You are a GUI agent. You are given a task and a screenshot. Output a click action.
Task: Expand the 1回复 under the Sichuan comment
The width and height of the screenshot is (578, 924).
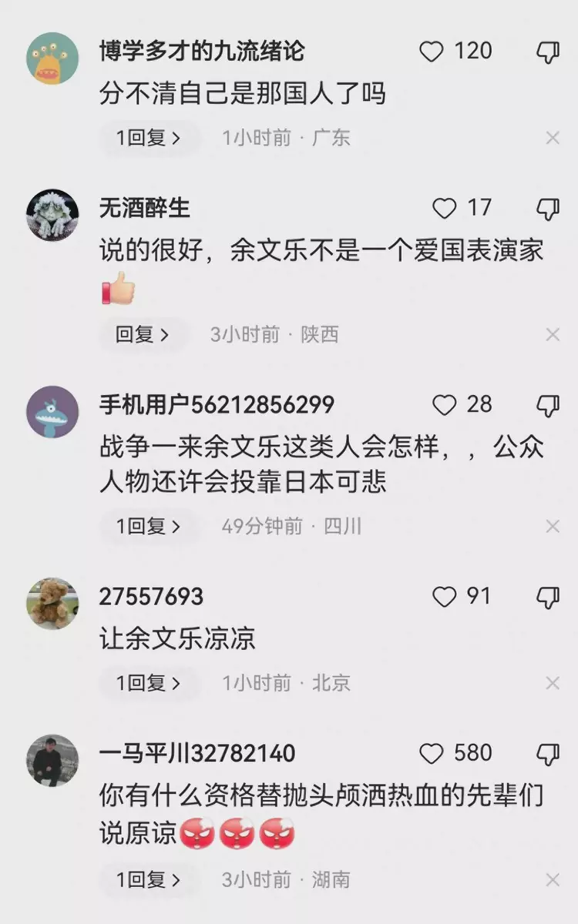point(150,527)
